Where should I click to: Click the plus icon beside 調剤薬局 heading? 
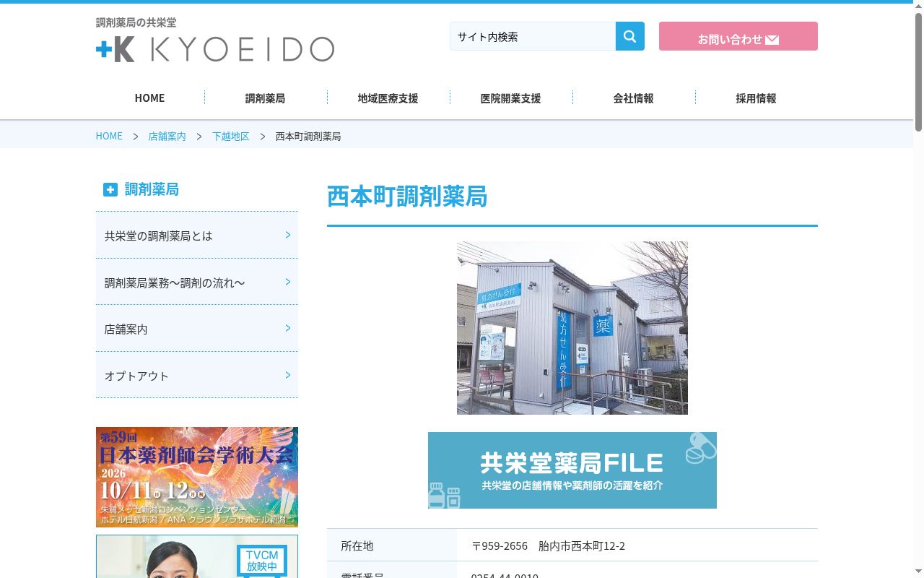click(x=110, y=189)
